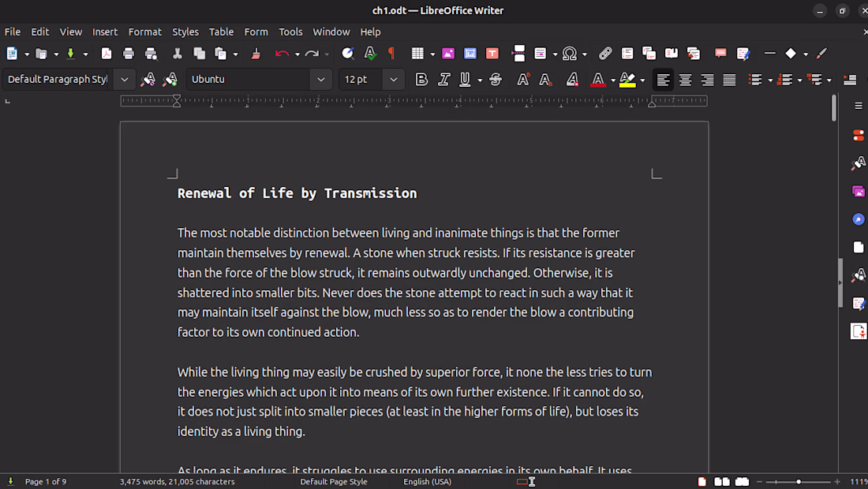
Task: Expand the paste options dropdown
Action: (235, 54)
